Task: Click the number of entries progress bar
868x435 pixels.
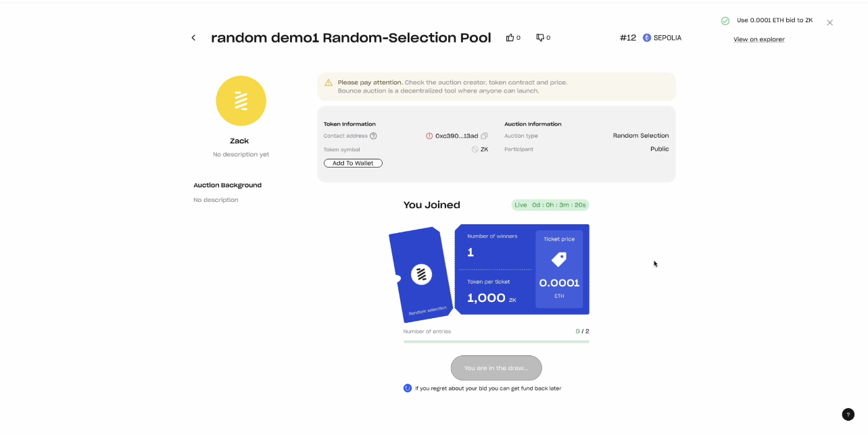Action: (496, 342)
